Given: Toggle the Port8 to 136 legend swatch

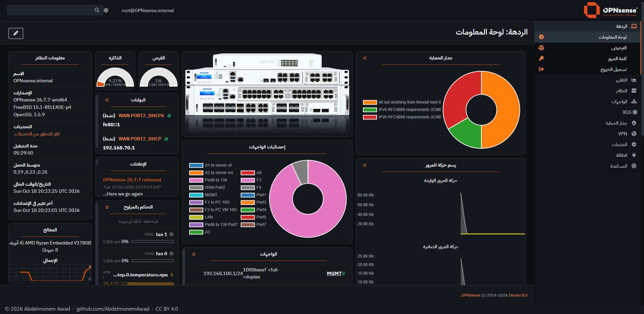Looking at the screenshot, I should tap(196, 180).
